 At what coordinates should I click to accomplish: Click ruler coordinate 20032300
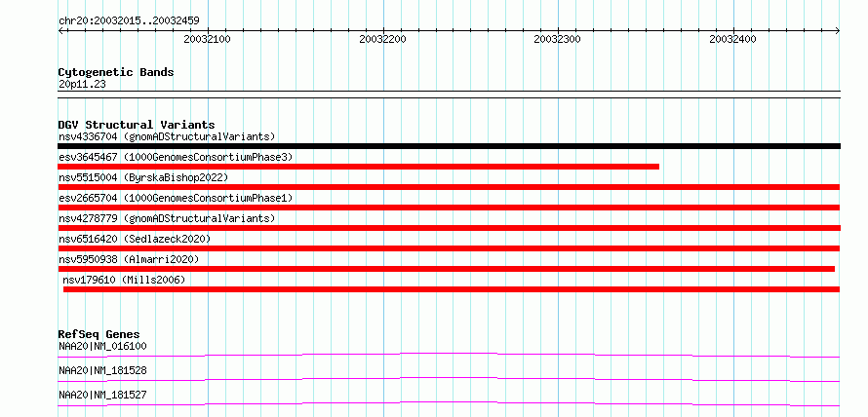point(558,39)
